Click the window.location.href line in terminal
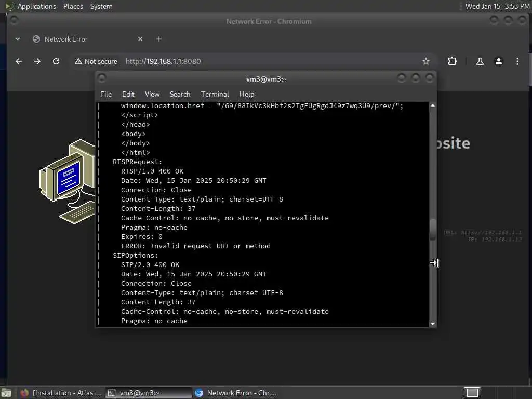Viewport: 532px width, 399px height. [262, 106]
